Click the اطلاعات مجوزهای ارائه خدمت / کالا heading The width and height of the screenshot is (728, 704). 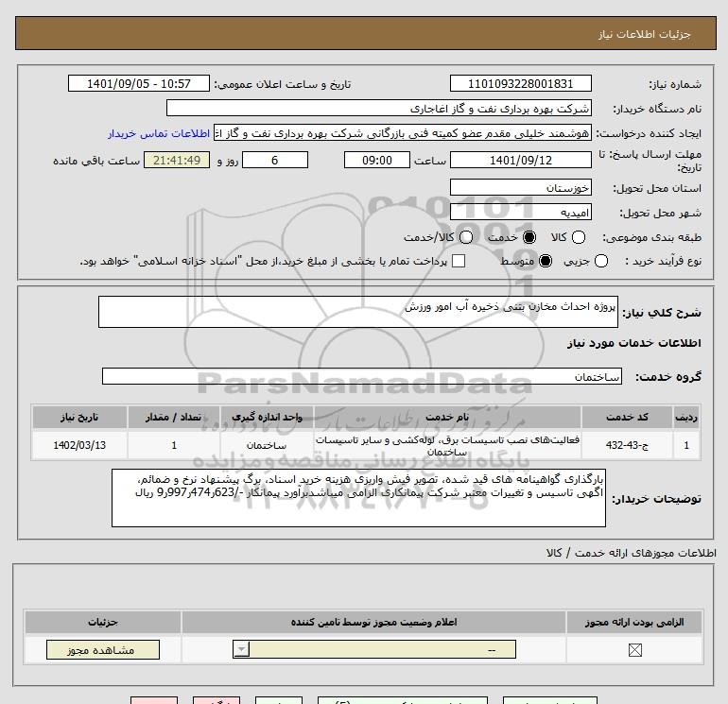coord(632,553)
